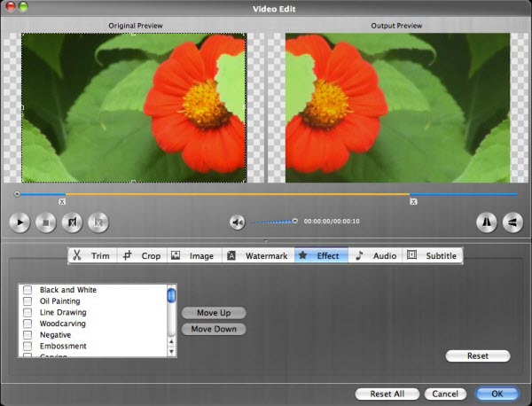Image resolution: width=532 pixels, height=406 pixels.
Task: Click the top crop handle in Original Preview
Action: [133, 34]
